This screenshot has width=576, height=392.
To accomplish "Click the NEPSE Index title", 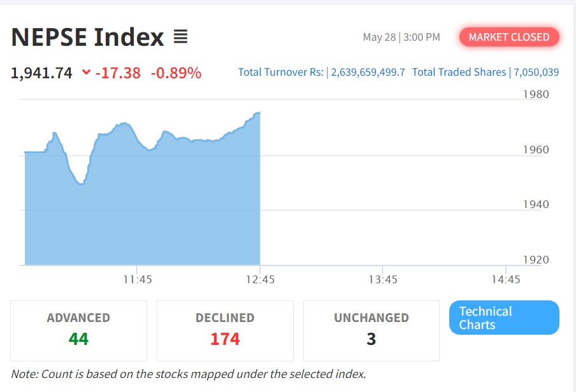I will (87, 37).
